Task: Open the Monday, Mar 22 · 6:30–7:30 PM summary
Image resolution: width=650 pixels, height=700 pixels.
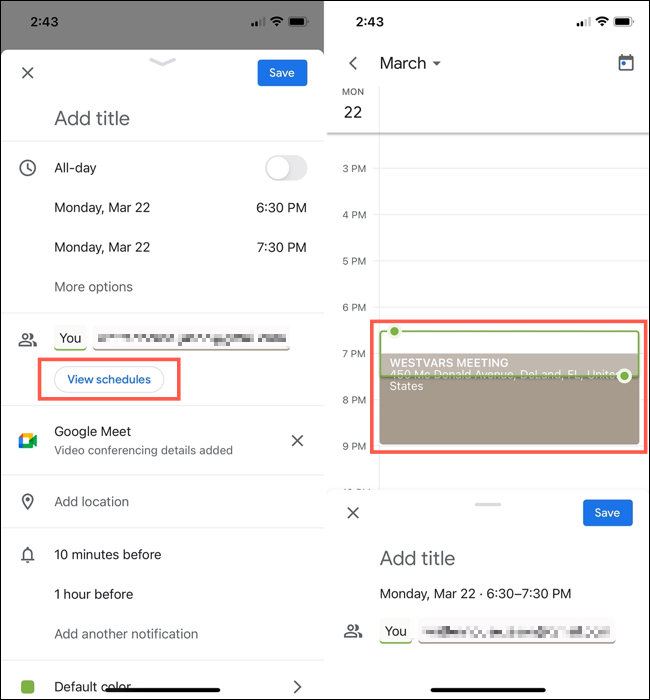Action: 475,594
